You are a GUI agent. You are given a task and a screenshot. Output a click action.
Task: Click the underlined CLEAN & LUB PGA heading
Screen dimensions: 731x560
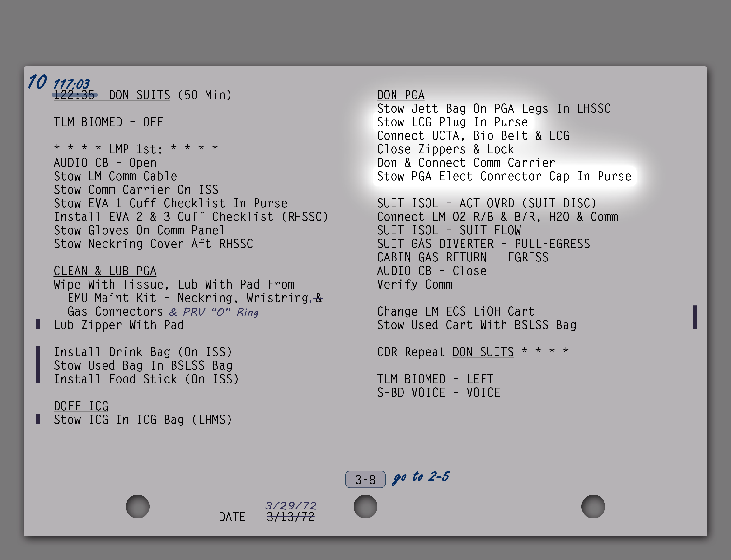[x=105, y=271]
